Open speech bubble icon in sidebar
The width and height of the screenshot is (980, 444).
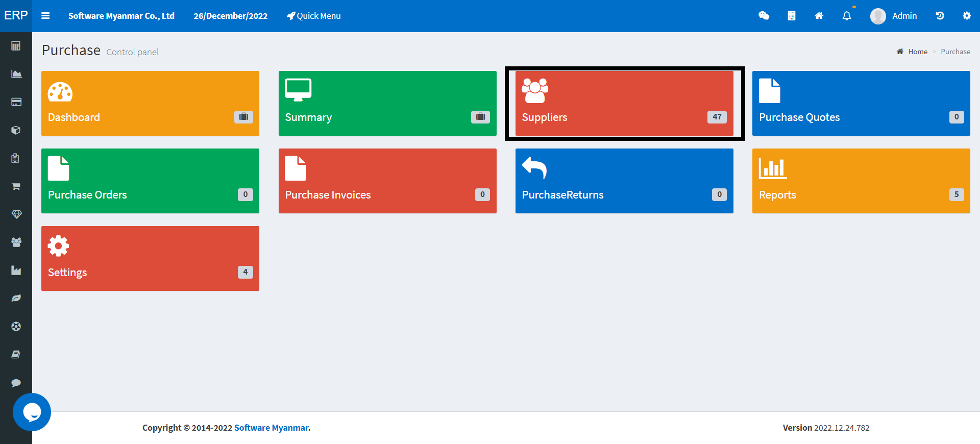pyautogui.click(x=16, y=383)
